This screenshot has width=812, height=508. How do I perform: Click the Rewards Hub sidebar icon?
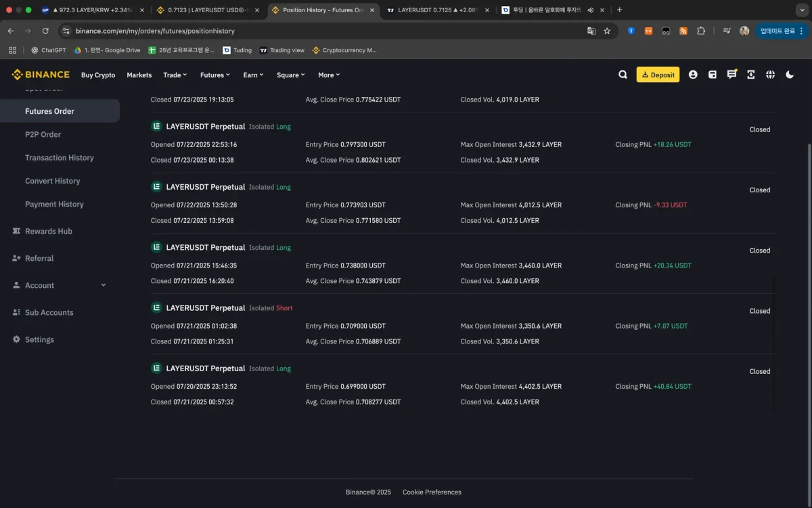pyautogui.click(x=16, y=231)
